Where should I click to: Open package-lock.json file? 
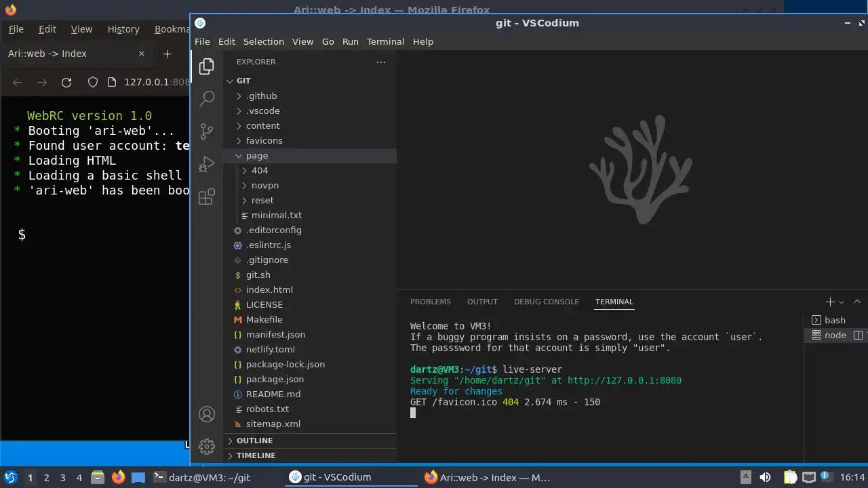click(310, 365)
